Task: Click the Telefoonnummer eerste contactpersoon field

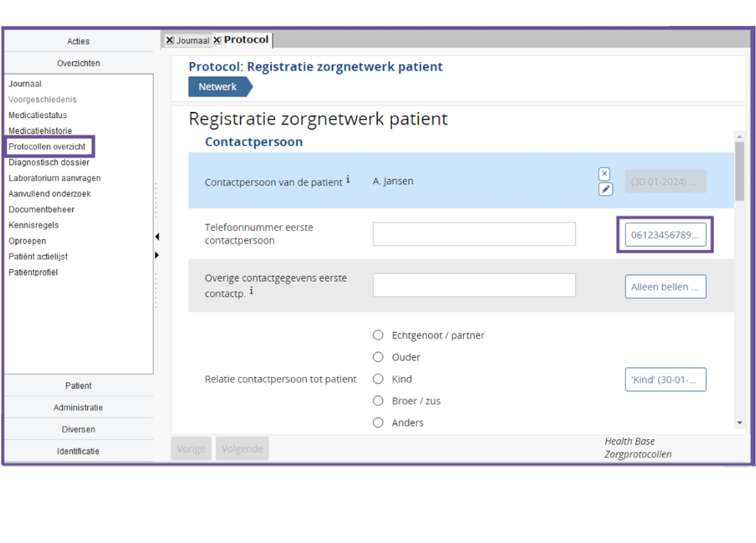Action: tap(474, 234)
